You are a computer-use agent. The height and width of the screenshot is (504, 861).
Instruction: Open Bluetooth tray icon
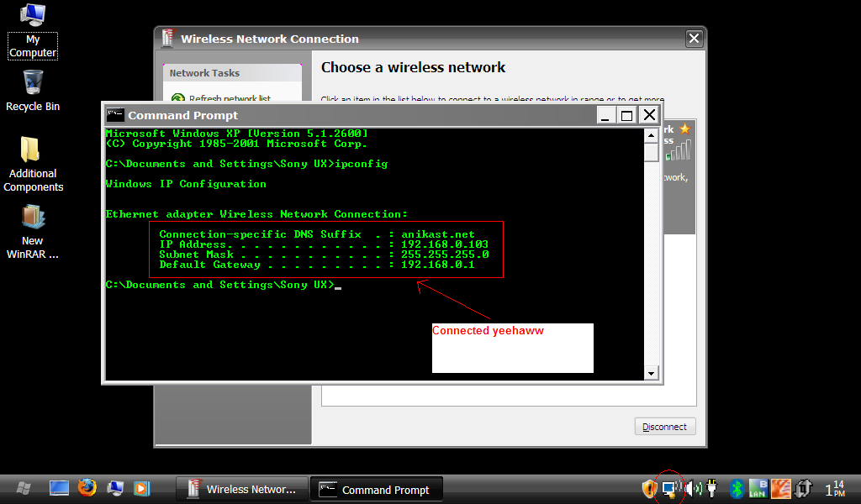pos(737,488)
